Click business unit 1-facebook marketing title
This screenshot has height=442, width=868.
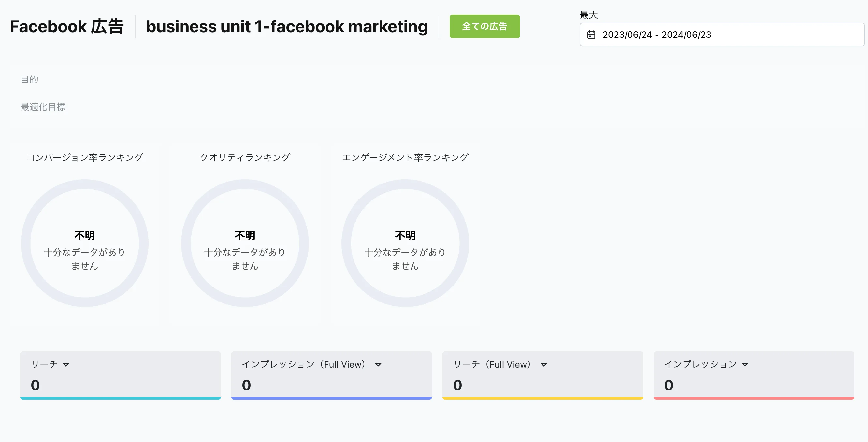287,26
